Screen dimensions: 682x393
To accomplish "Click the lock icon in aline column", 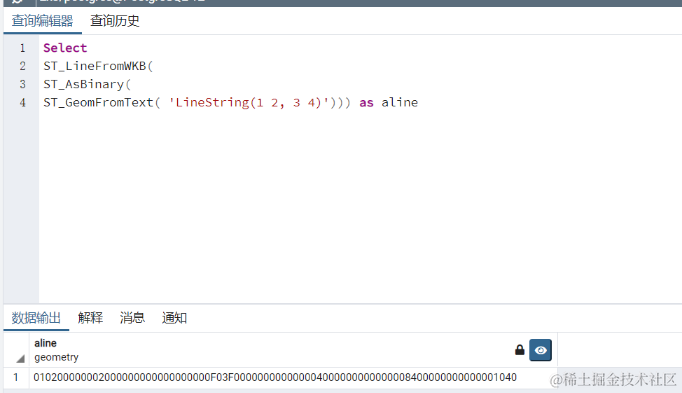I will click(519, 350).
